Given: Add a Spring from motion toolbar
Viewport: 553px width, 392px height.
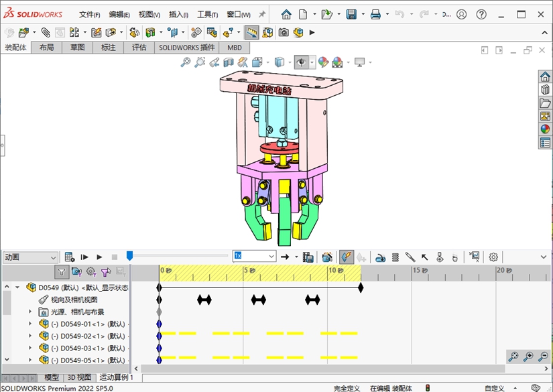Looking at the screenshot, I should (395, 257).
